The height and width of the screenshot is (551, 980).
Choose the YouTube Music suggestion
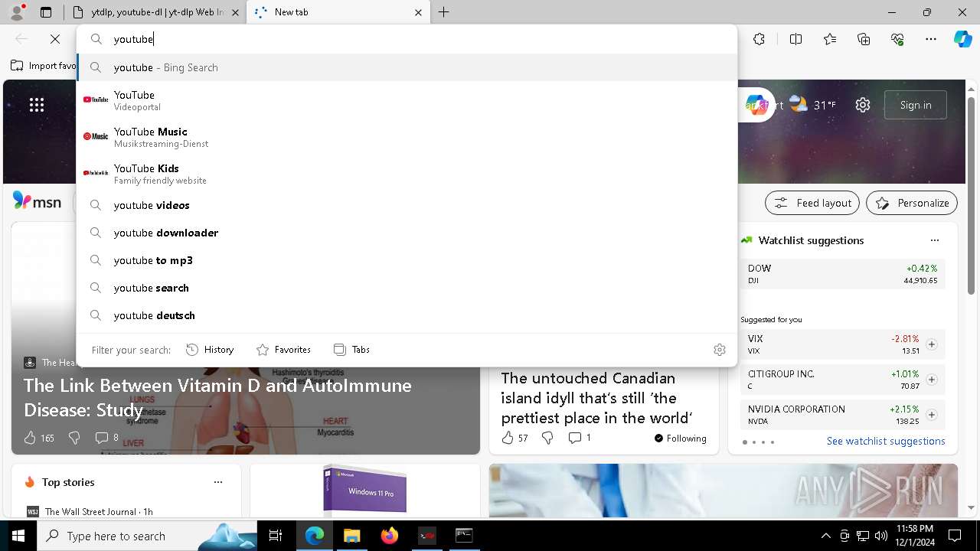click(x=407, y=136)
